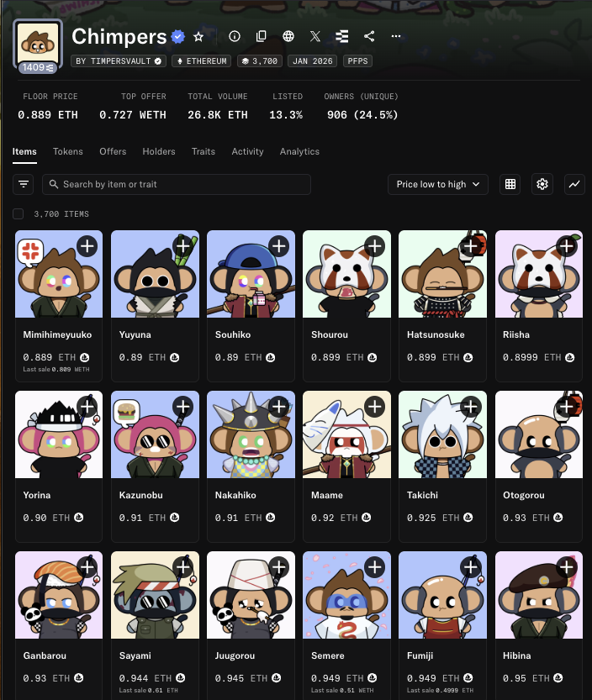The image size is (592, 700).
Task: Add Kazunobu to cart
Action: click(x=182, y=407)
